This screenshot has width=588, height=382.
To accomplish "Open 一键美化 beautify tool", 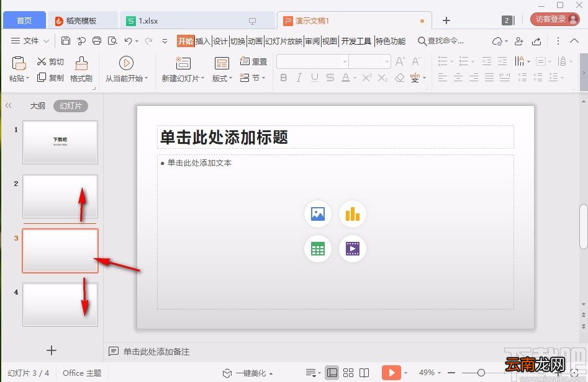I will [x=248, y=373].
